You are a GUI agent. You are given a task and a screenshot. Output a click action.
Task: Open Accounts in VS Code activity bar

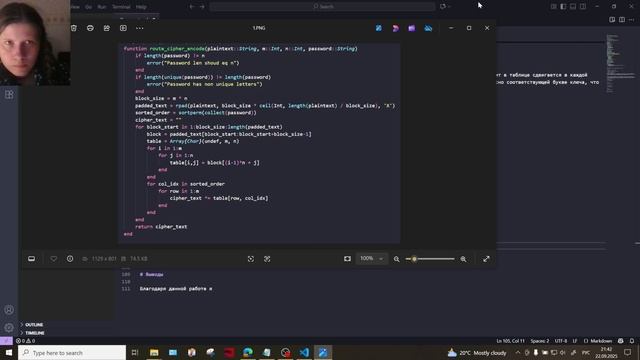pos(9,310)
